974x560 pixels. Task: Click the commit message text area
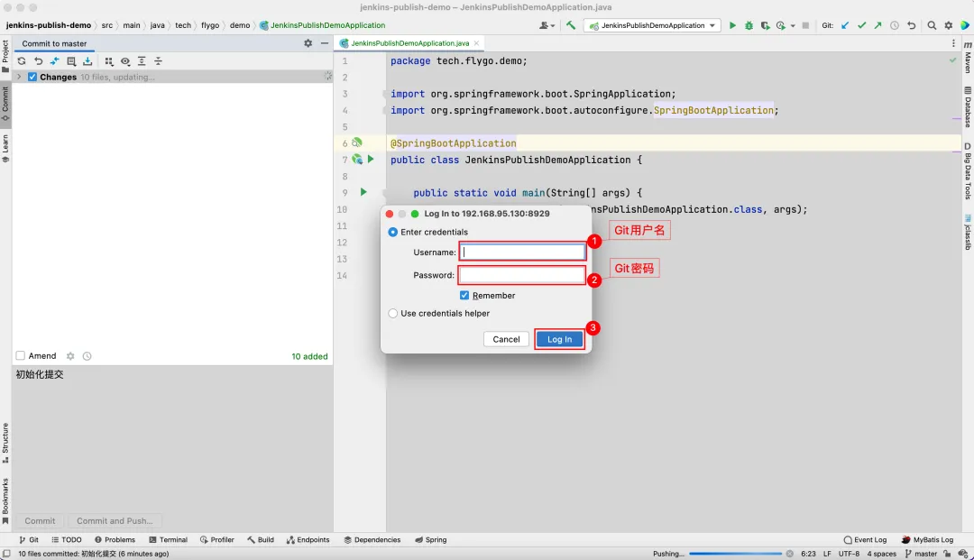[x=172, y=437]
